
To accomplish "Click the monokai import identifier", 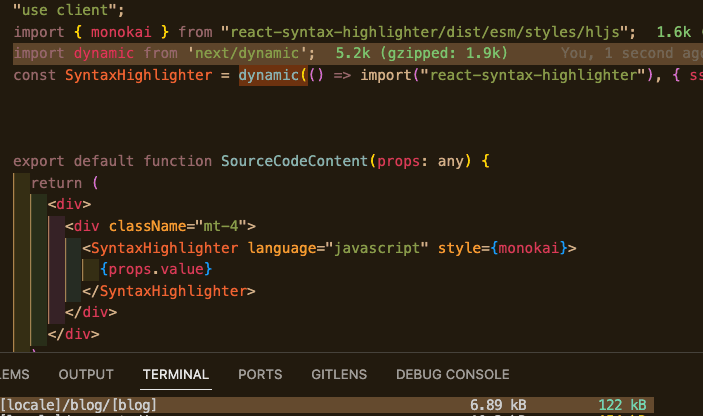I will 121,32.
